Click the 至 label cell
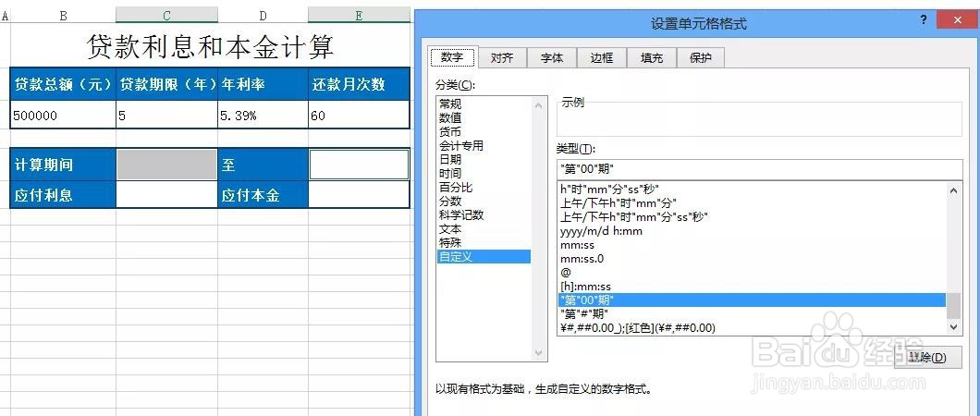The width and height of the screenshot is (980, 416). (263, 165)
